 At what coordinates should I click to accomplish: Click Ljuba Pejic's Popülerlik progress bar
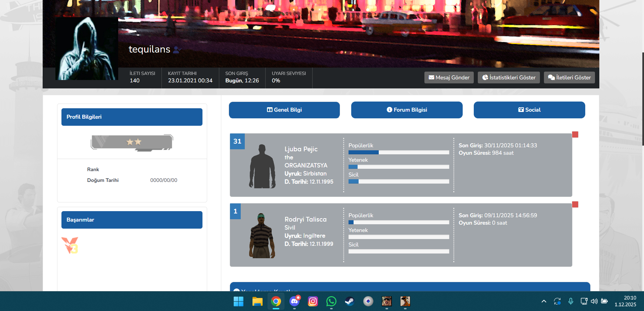pyautogui.click(x=399, y=152)
